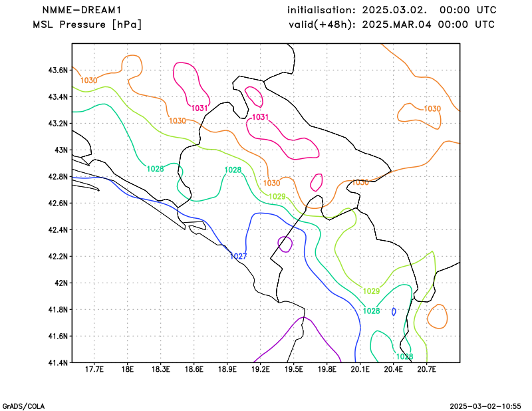Click the NMME-DREAM1 model title
The image size is (532, 411).
coord(82,10)
